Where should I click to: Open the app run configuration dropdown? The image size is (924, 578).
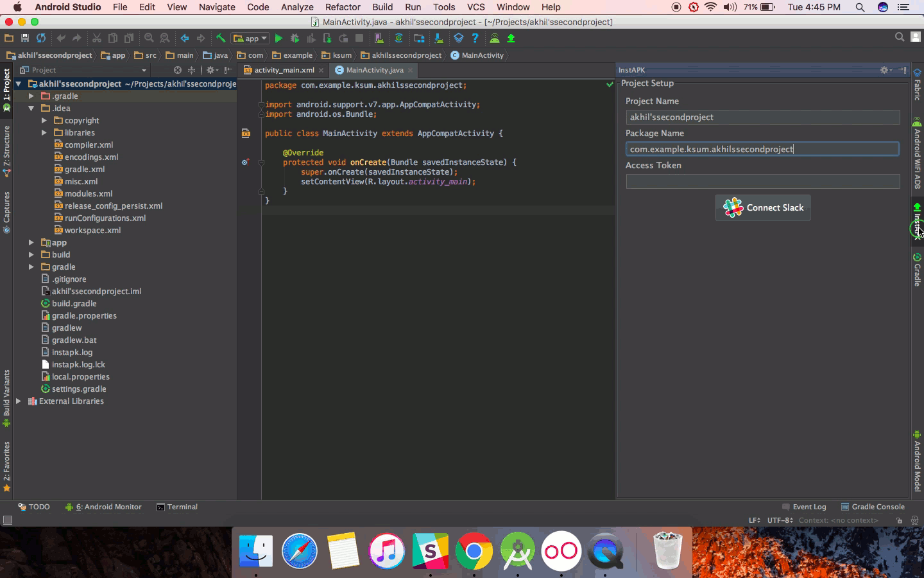pos(250,39)
